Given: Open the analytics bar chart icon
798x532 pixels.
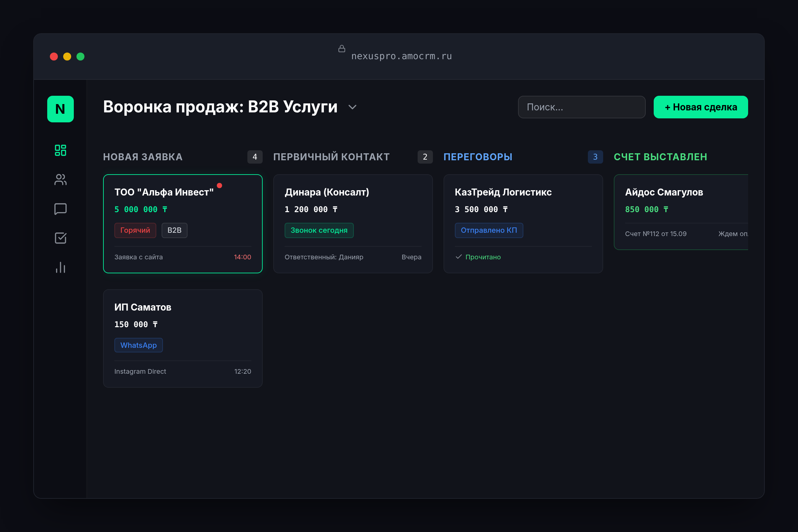Looking at the screenshot, I should point(61,267).
